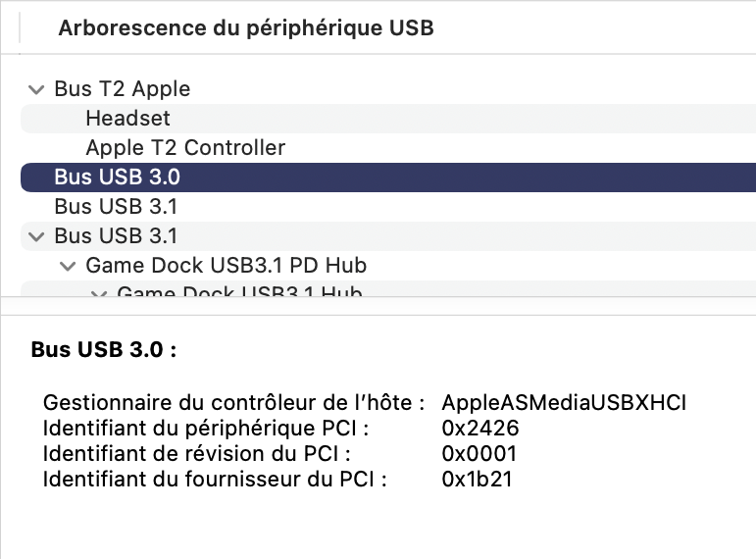This screenshot has width=756, height=559.
Task: Collapse the Game Dock USB3.1 PD Hub chevron
Action: pos(68,266)
